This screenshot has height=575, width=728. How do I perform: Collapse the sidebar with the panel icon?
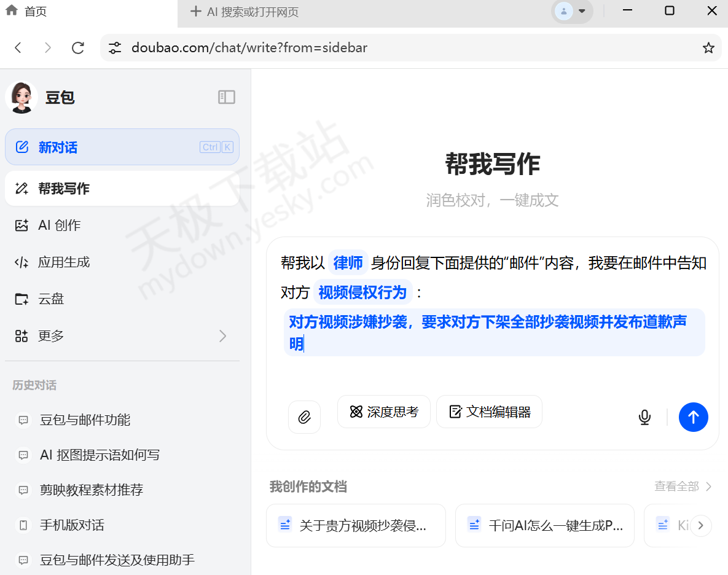coord(227,97)
